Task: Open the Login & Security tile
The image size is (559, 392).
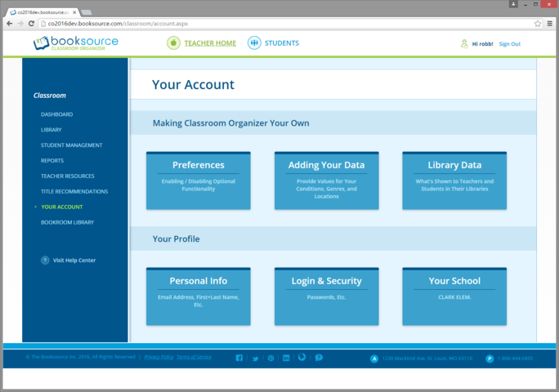Action: tap(326, 296)
